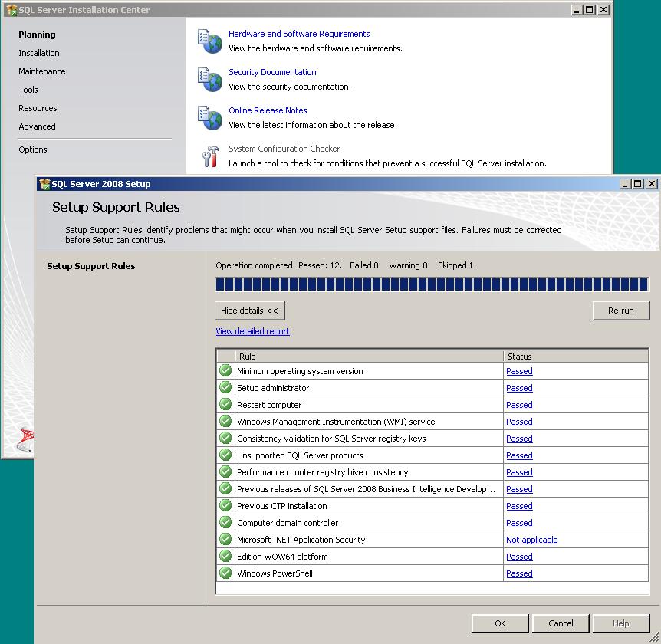Click green check icon for Microsoft .NET Application Security
The height and width of the screenshot is (644, 661).
[225, 540]
